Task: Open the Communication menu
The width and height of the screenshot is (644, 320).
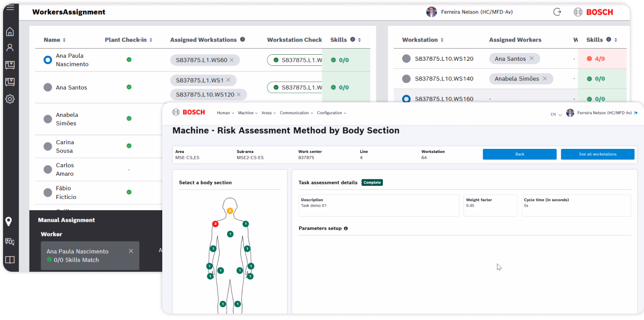Action: pos(296,113)
